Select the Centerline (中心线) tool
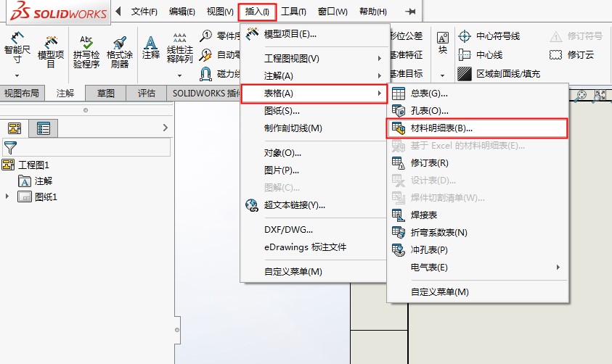Viewport: 612px width, 364px height. pyautogui.click(x=480, y=55)
